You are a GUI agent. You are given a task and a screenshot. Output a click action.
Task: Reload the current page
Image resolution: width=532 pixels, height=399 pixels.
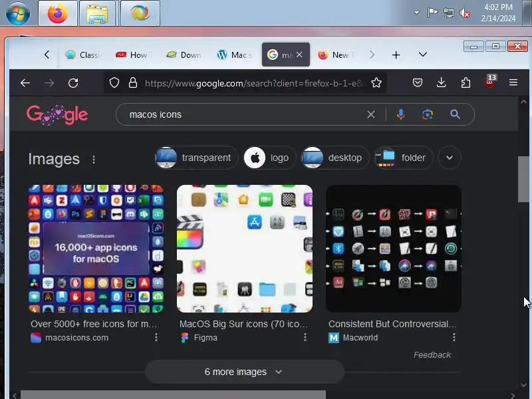click(x=73, y=82)
